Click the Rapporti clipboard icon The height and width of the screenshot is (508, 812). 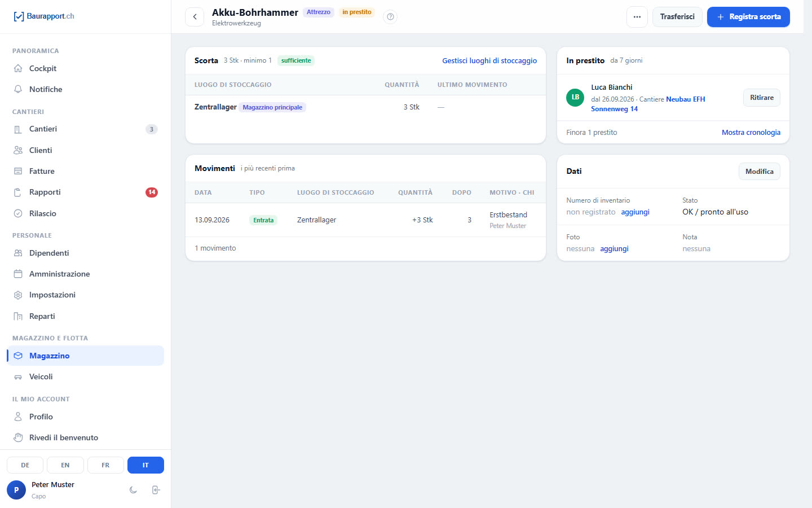[x=18, y=192]
